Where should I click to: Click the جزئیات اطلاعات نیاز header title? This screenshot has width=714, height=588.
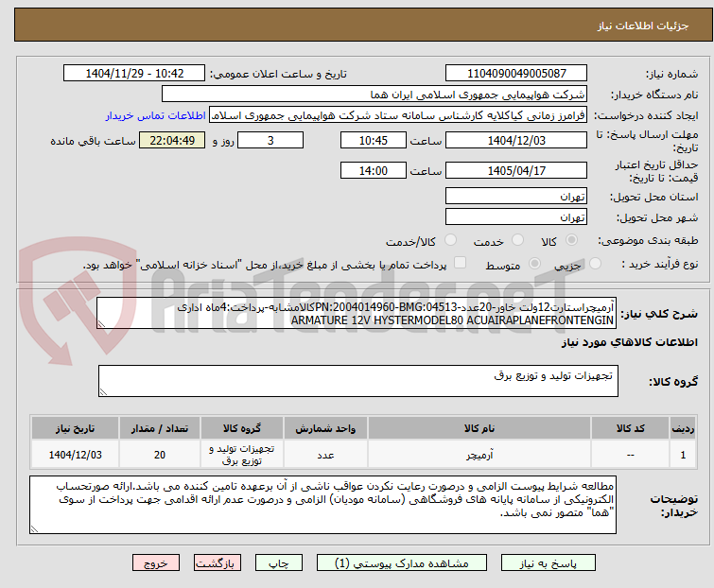[642, 26]
